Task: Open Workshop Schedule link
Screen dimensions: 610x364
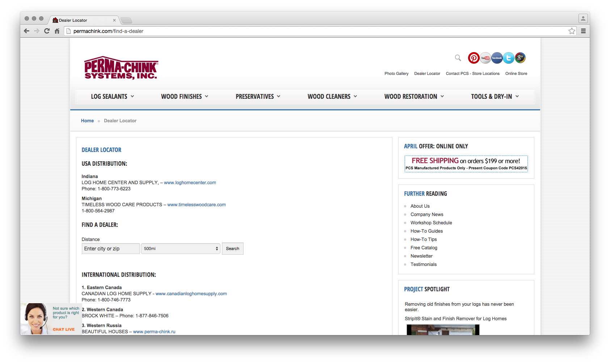Action: point(431,223)
